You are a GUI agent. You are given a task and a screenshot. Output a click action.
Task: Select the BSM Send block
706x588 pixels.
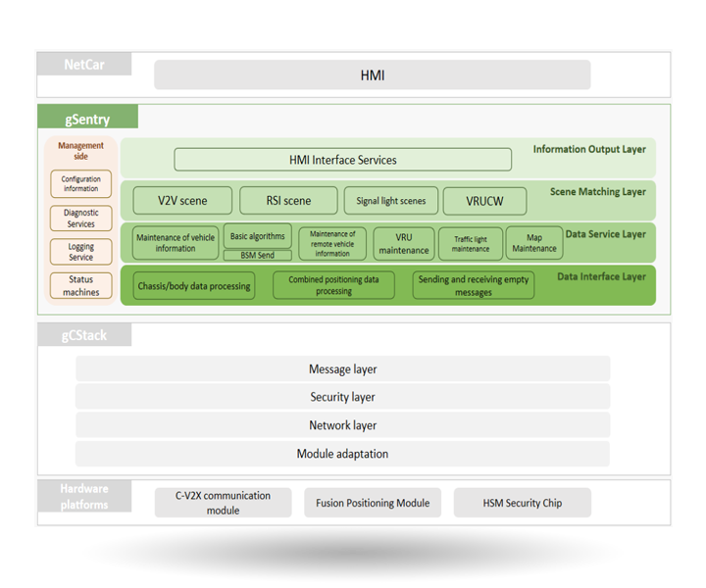click(258, 255)
